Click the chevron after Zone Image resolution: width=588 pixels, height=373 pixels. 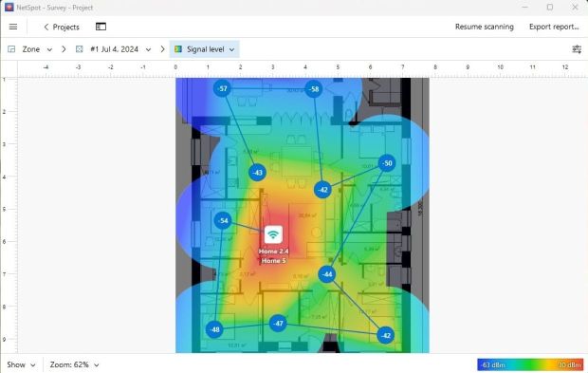click(x=64, y=49)
